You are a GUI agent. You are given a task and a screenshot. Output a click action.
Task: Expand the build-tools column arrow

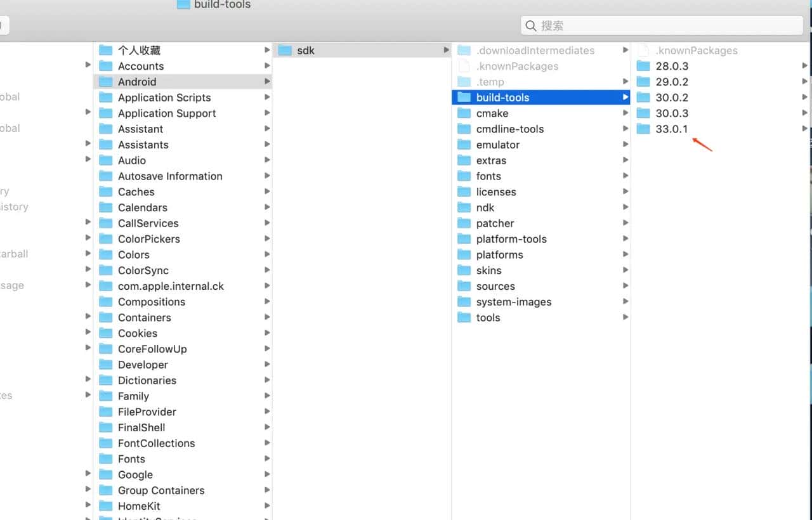[x=625, y=97]
